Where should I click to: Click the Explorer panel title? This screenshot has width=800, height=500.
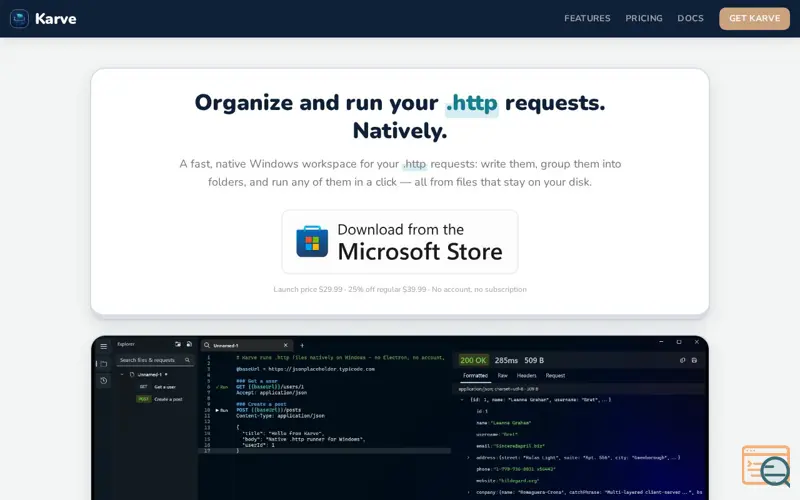click(126, 344)
